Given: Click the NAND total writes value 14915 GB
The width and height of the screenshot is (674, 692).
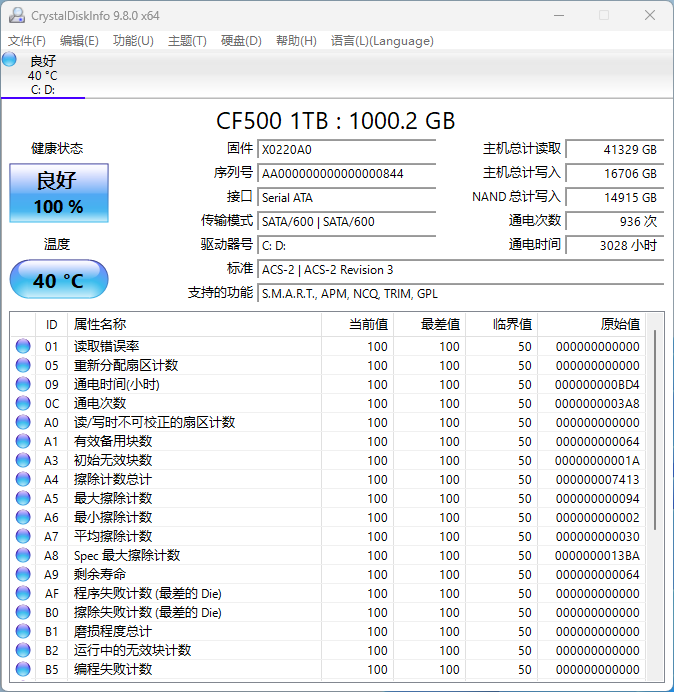Looking at the screenshot, I should click(615, 197).
